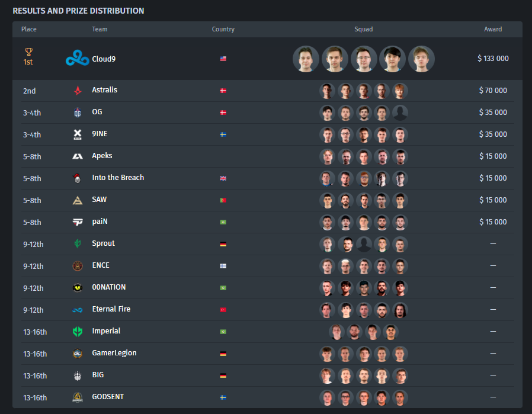Click the Turkish flag for Eternal Fire
The height and width of the screenshot is (414, 532).
(x=223, y=310)
